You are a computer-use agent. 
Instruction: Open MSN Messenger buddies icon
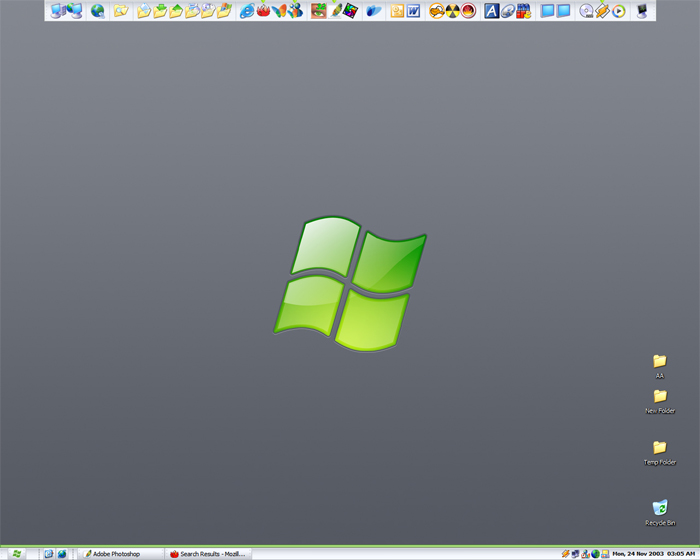(295, 11)
